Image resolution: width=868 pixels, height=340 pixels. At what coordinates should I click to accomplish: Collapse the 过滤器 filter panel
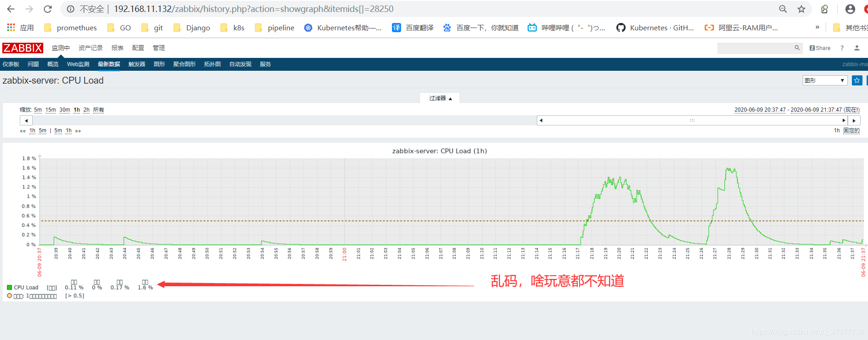[440, 98]
